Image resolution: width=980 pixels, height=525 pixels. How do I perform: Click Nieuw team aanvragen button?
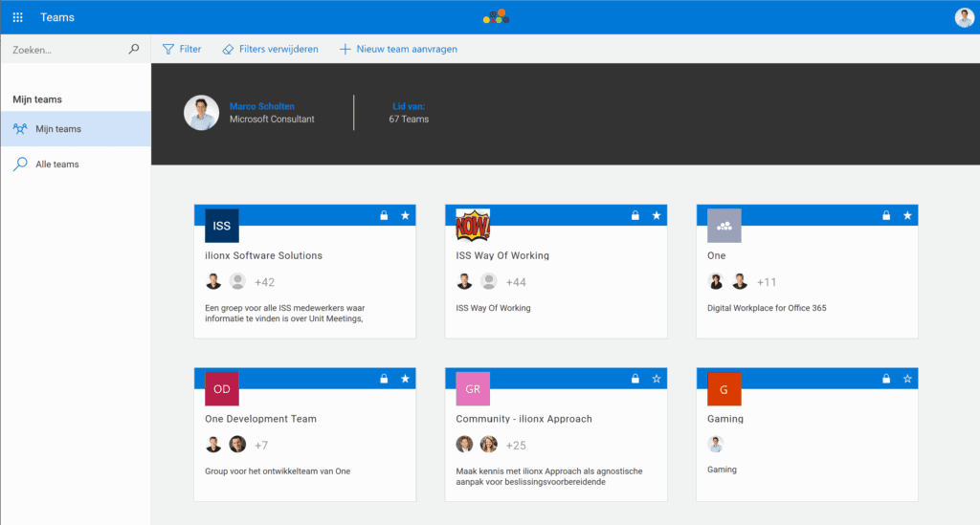[398, 49]
